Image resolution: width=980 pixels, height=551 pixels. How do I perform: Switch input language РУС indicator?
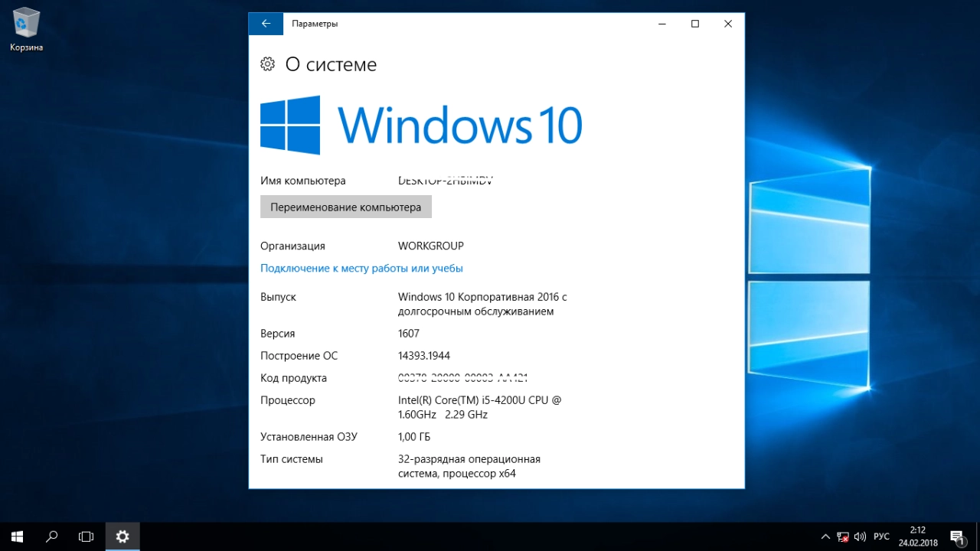882,537
